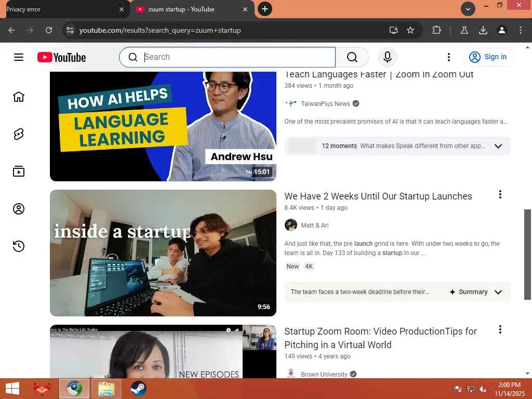This screenshot has width=532, height=399.
Task: Click the 4K badge
Action: coord(309,267)
